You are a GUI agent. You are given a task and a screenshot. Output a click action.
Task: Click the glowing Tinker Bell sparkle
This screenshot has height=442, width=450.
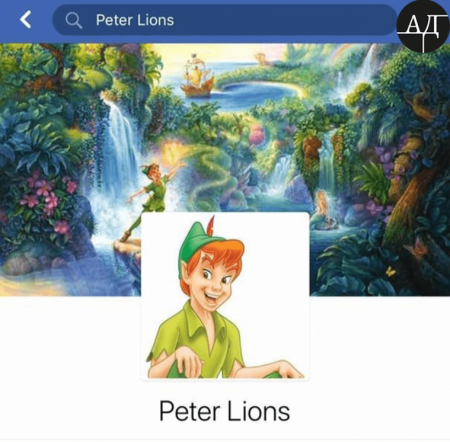(x=173, y=154)
